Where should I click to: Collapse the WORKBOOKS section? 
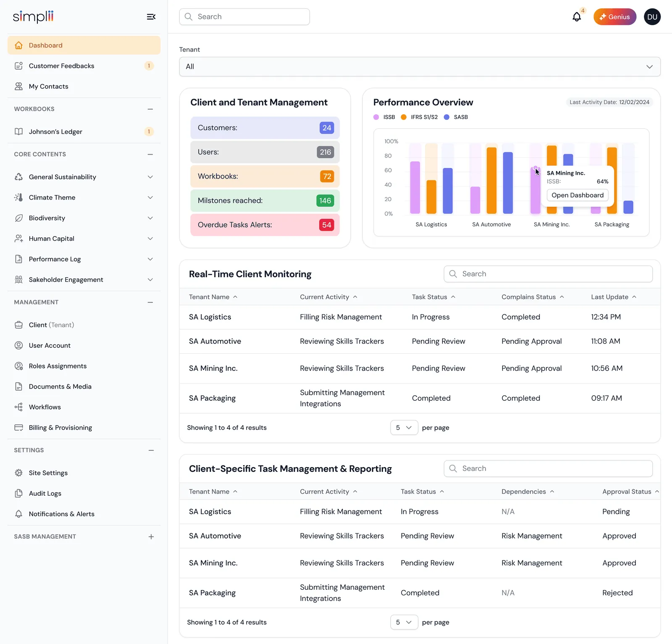click(x=150, y=109)
